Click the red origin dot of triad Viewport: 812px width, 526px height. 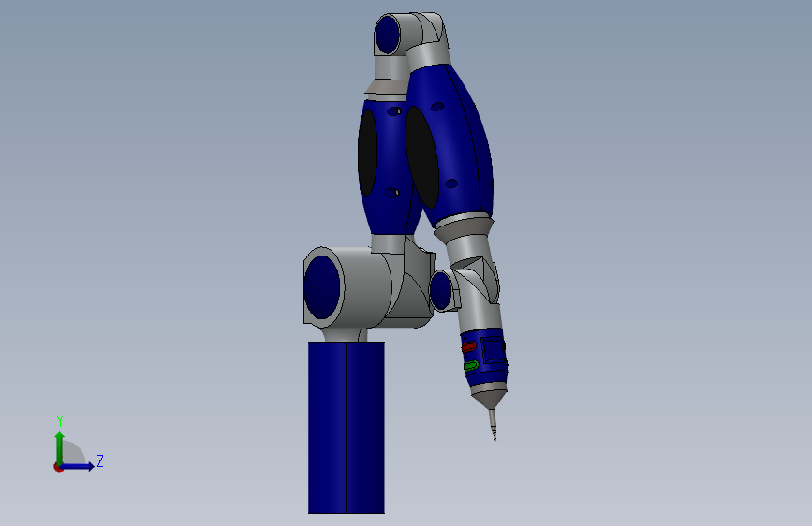[58, 467]
